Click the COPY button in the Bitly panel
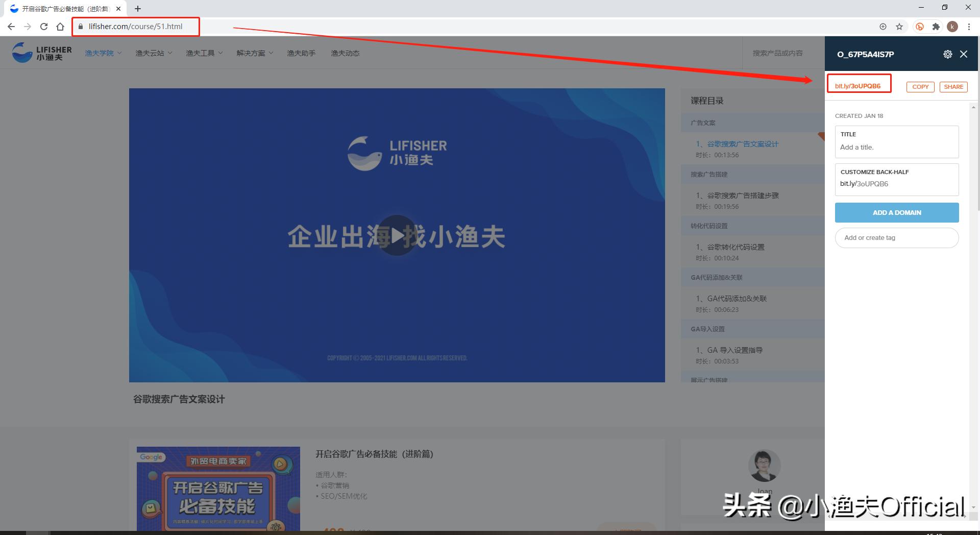980x535 pixels. click(920, 87)
